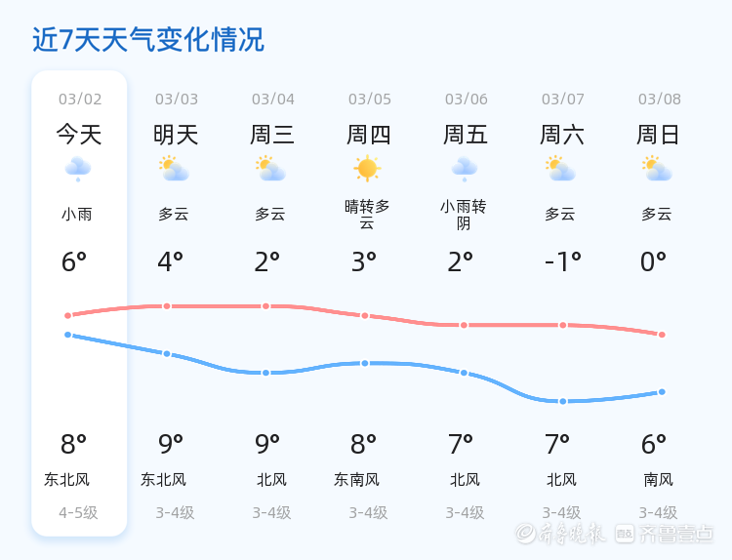Select the 今天 day column heading
The image size is (732, 560).
click(78, 135)
